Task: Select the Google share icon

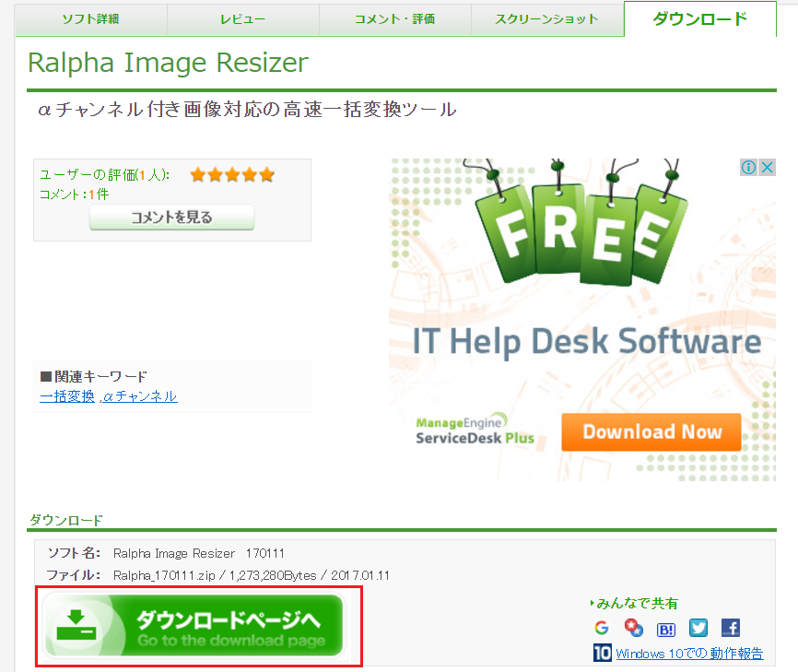Action: click(x=602, y=628)
